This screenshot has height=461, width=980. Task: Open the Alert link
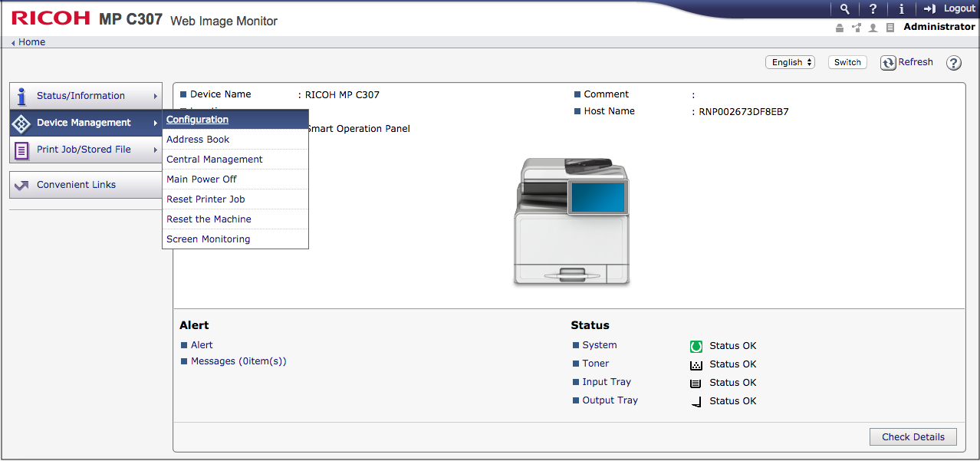[202, 345]
